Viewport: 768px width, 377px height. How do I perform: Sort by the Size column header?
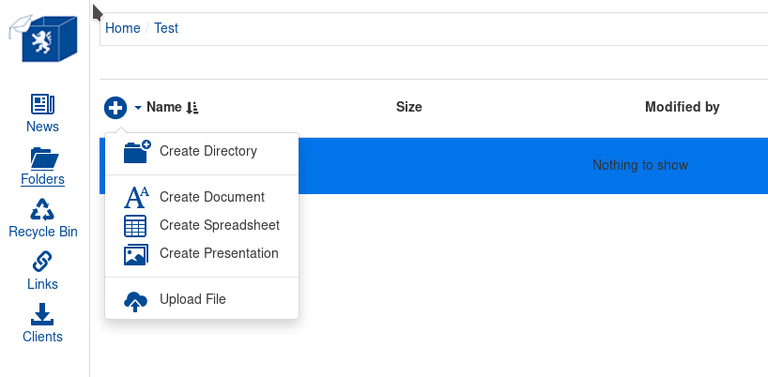click(409, 107)
